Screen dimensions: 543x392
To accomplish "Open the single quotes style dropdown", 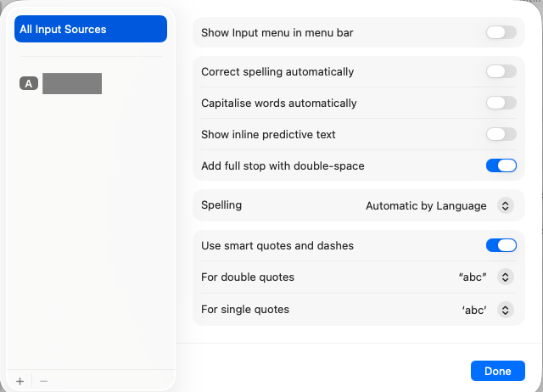I will 484,310.
